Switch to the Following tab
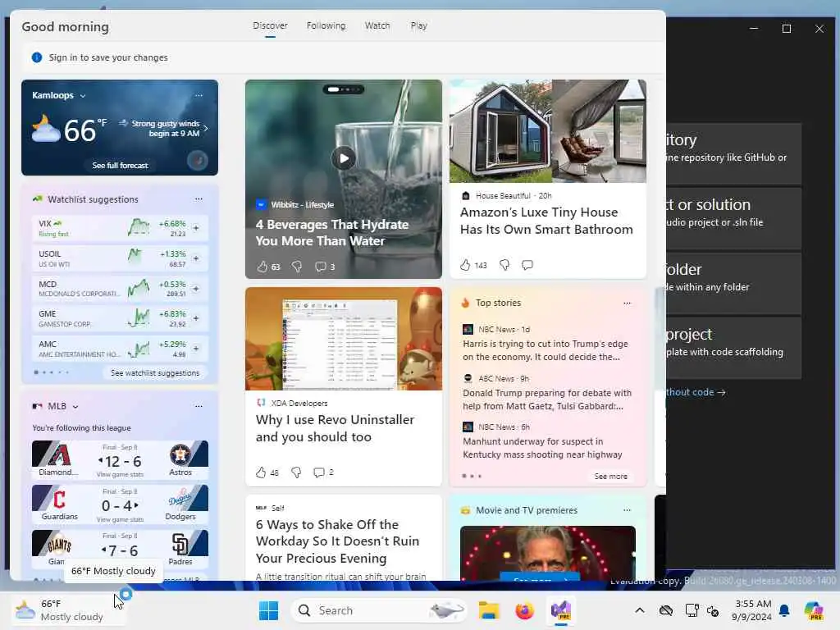The image size is (840, 630). (x=326, y=25)
